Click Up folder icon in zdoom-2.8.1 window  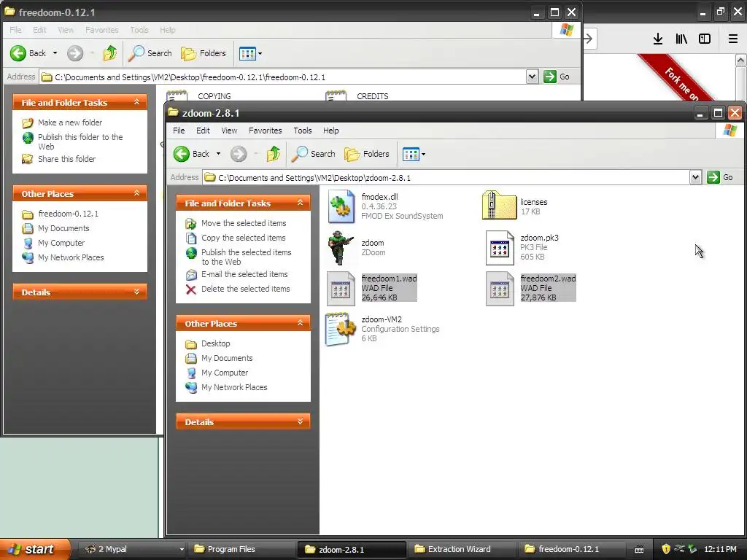click(273, 154)
